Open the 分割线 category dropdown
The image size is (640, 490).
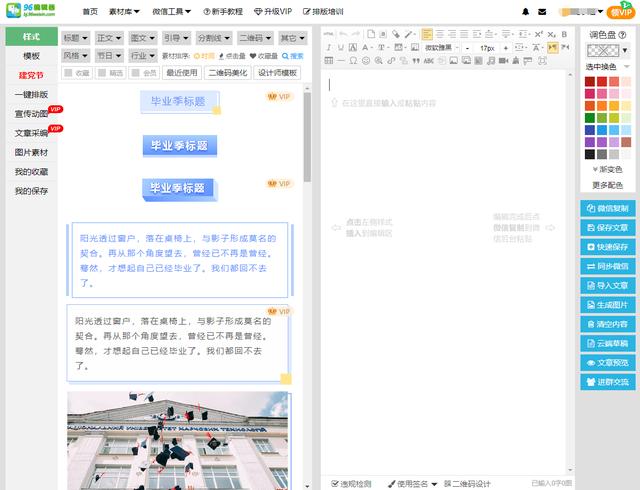213,37
